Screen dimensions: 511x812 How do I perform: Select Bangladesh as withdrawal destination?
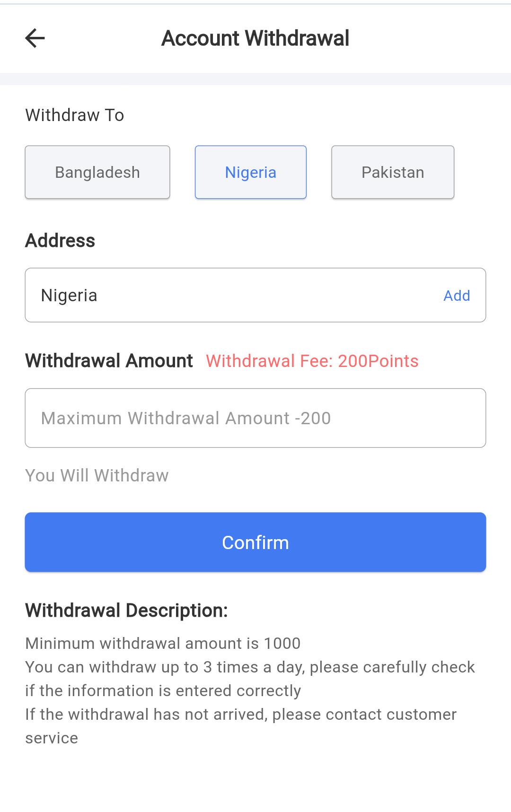97,172
